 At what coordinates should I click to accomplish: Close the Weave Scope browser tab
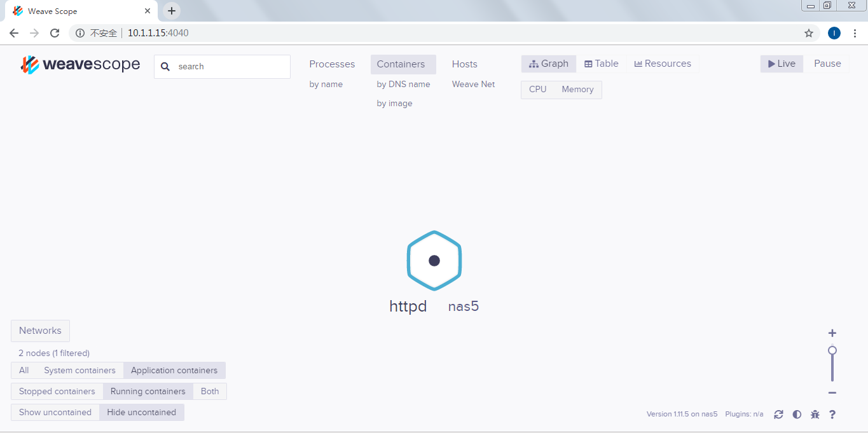[x=148, y=11]
